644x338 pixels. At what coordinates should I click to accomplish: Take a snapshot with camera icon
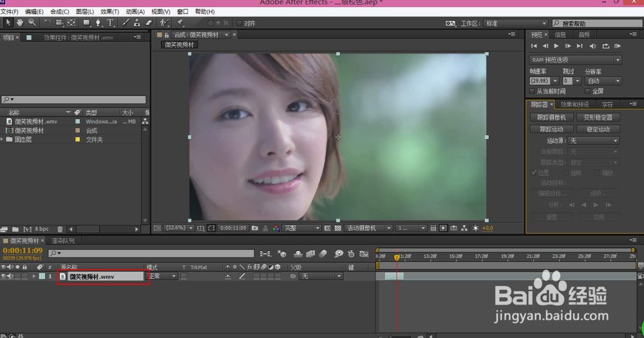(x=255, y=228)
